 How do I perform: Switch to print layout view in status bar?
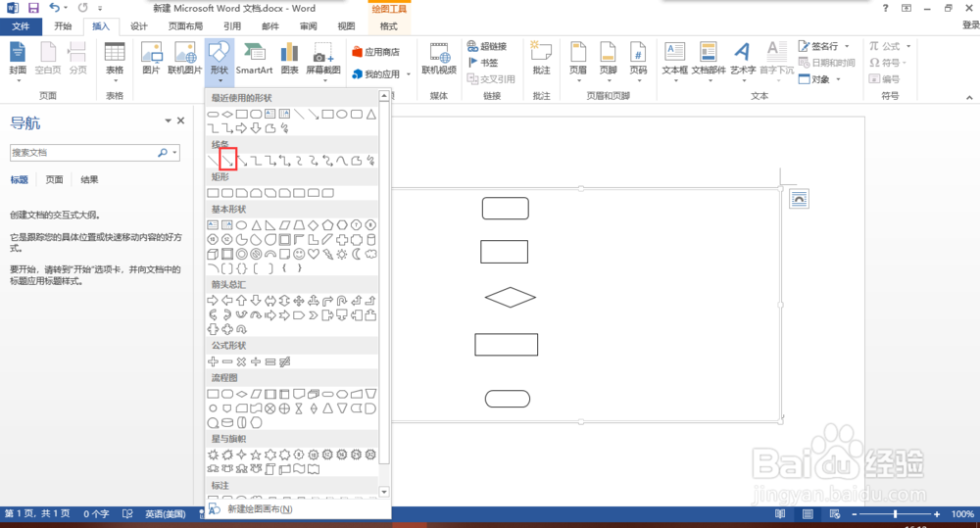click(808, 513)
